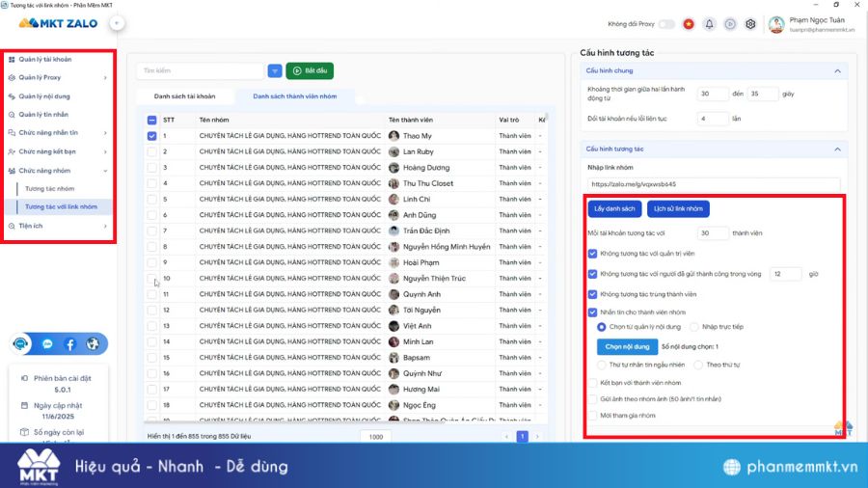Click the maximum delay field showing 35
Image resolution: width=868 pixels, height=488 pixels.
pyautogui.click(x=763, y=95)
